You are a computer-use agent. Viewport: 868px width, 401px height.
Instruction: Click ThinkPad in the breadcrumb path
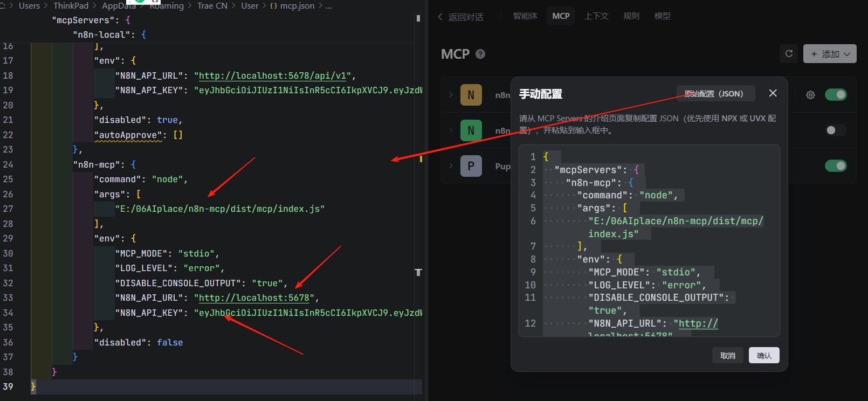(71, 5)
